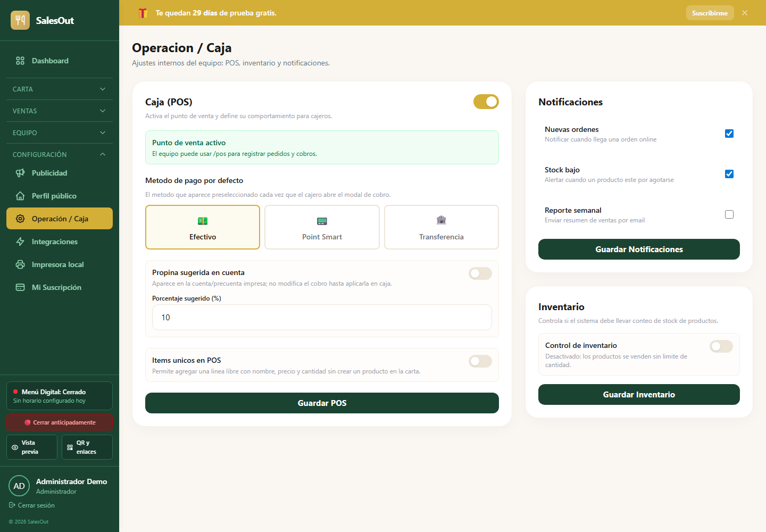Go to Publicidad page
The width and height of the screenshot is (766, 532).
click(60, 173)
